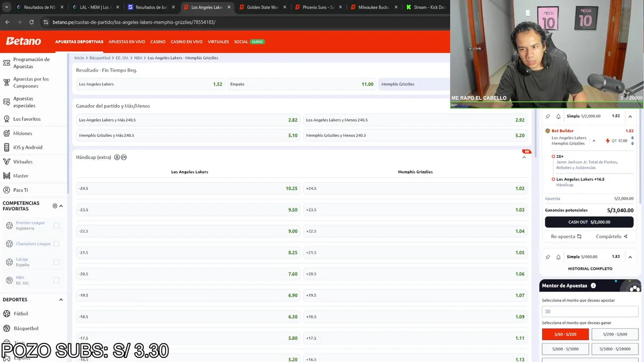Image resolution: width=644 pixels, height=362 pixels.
Task: Open the Virtuales top menu item
Action: click(x=218, y=42)
